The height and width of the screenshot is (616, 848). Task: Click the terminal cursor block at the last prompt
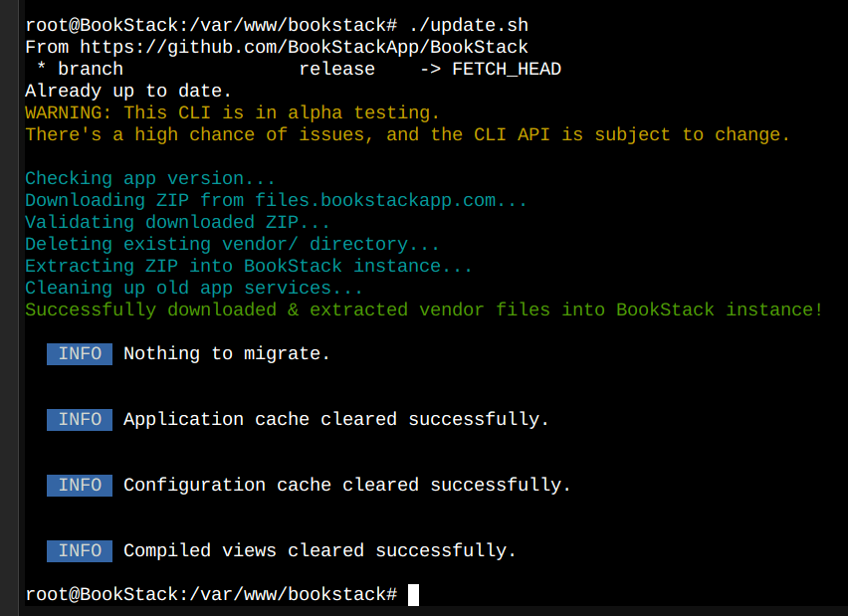(413, 595)
